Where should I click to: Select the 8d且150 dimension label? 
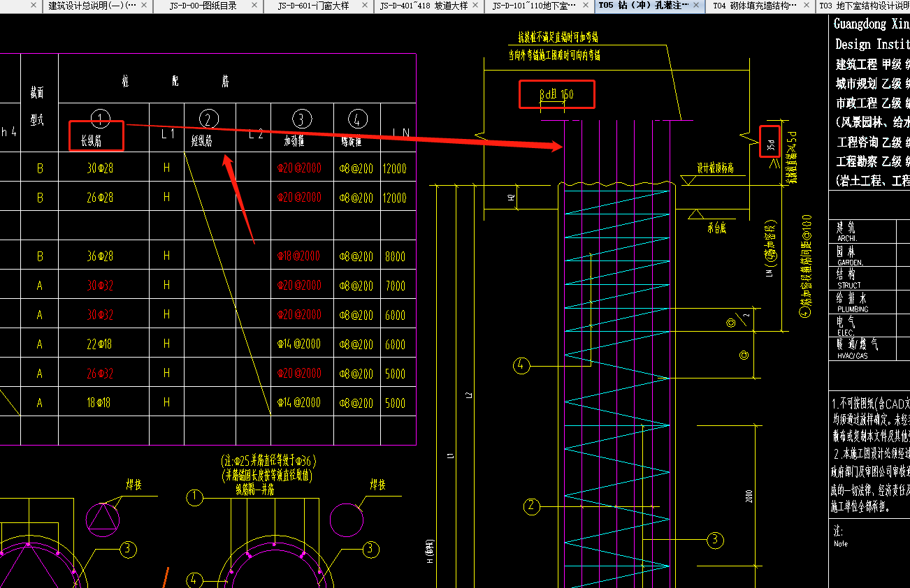tap(556, 94)
